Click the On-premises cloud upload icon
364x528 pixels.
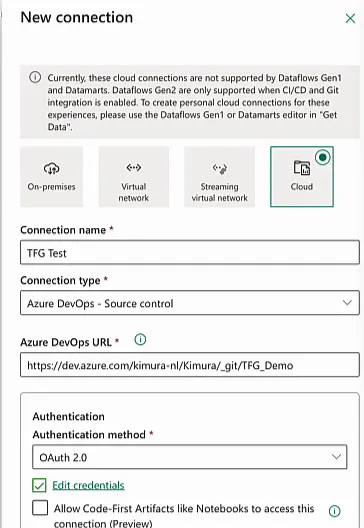52,168
